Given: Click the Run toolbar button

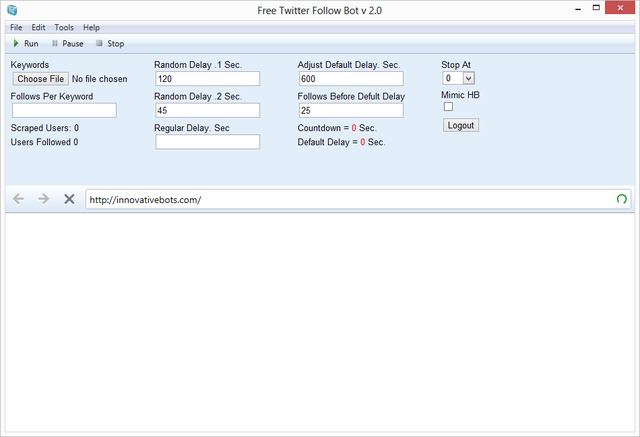Looking at the screenshot, I should tap(26, 43).
